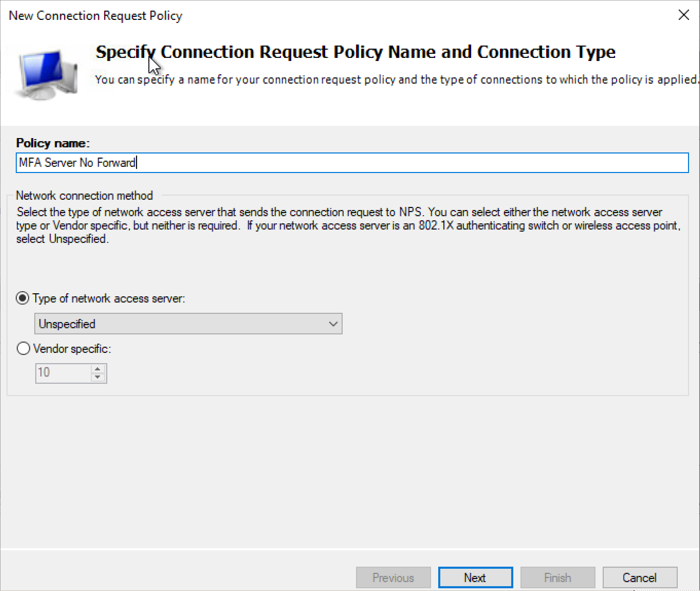The image size is (700, 591).
Task: Click the Specify Connection Request Policy Name heading
Action: point(355,52)
